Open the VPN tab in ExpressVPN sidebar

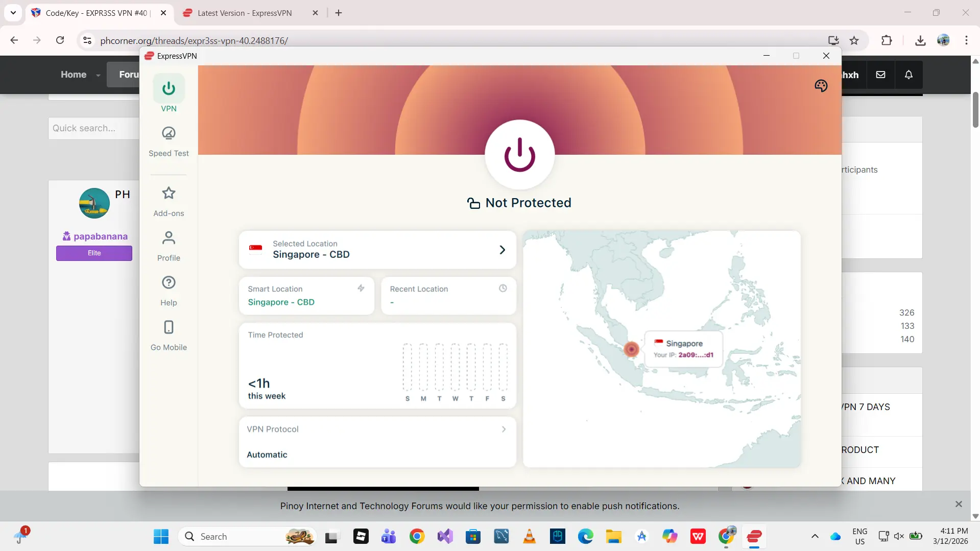click(169, 94)
